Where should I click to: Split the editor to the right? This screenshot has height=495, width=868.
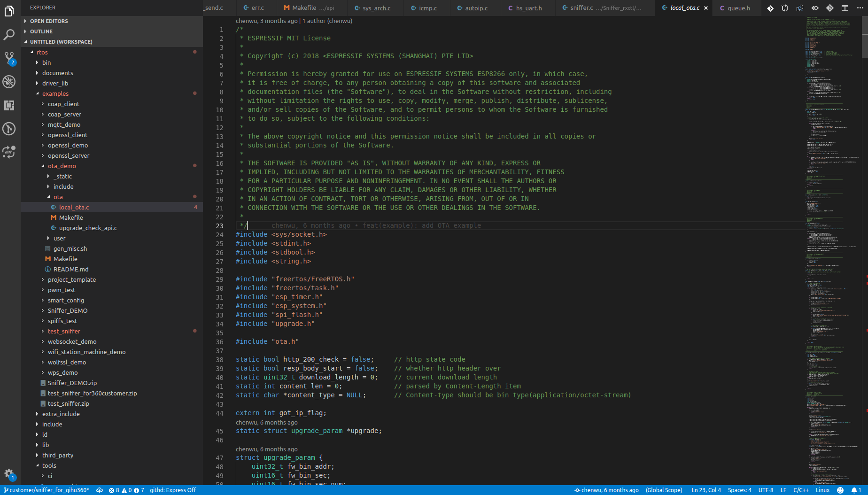[845, 8]
